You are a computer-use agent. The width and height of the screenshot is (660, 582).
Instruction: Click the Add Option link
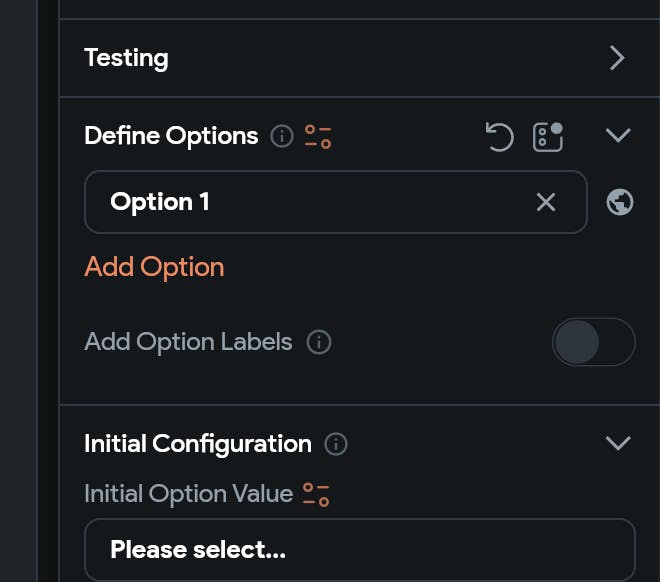point(154,267)
